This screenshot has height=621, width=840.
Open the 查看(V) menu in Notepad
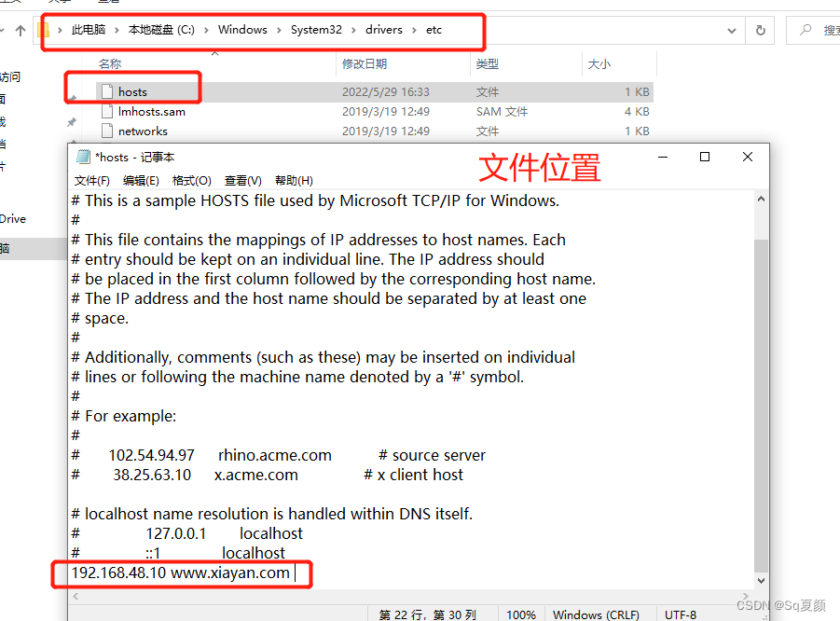[x=242, y=181]
